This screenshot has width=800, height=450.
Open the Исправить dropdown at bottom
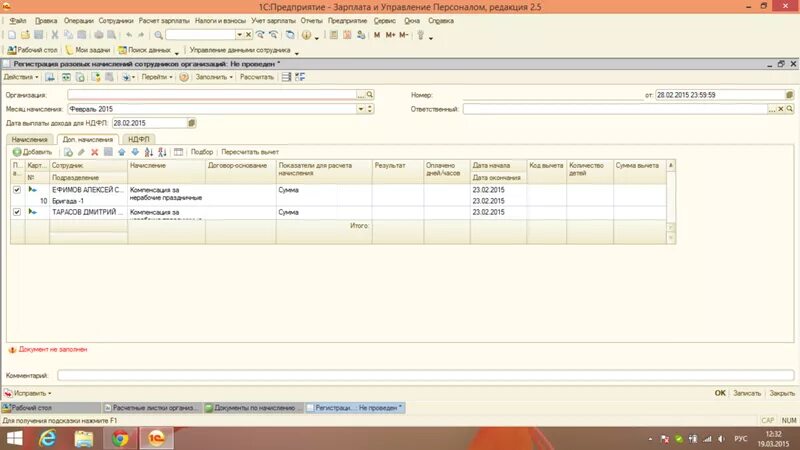(x=28, y=393)
